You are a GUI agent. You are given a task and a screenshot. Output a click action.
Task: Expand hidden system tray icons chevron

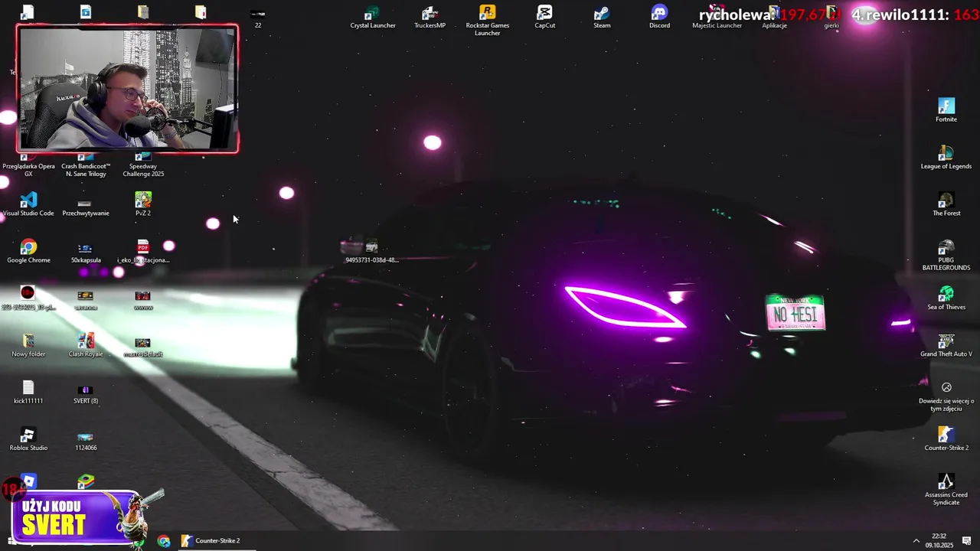point(916,541)
